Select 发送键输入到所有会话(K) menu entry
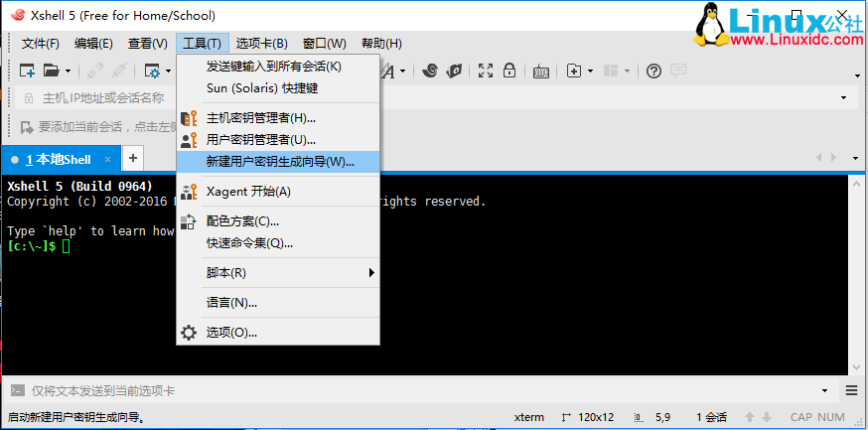Viewport: 868px width, 430px height. point(278,67)
